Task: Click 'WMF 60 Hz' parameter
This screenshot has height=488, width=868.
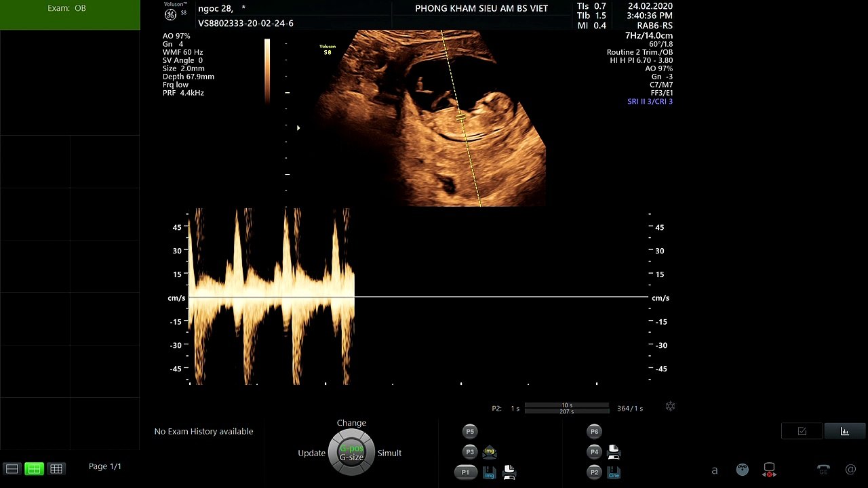Action: pos(182,52)
